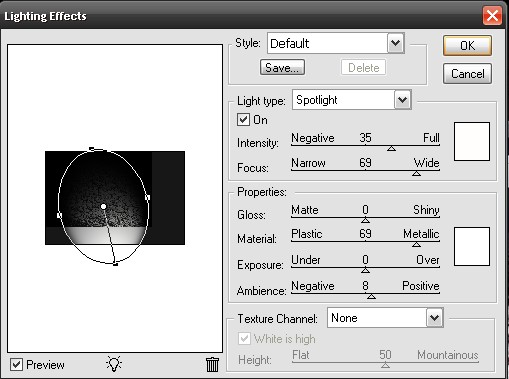Click the Material slider handle
The height and width of the screenshot is (379, 509).
tap(416, 245)
